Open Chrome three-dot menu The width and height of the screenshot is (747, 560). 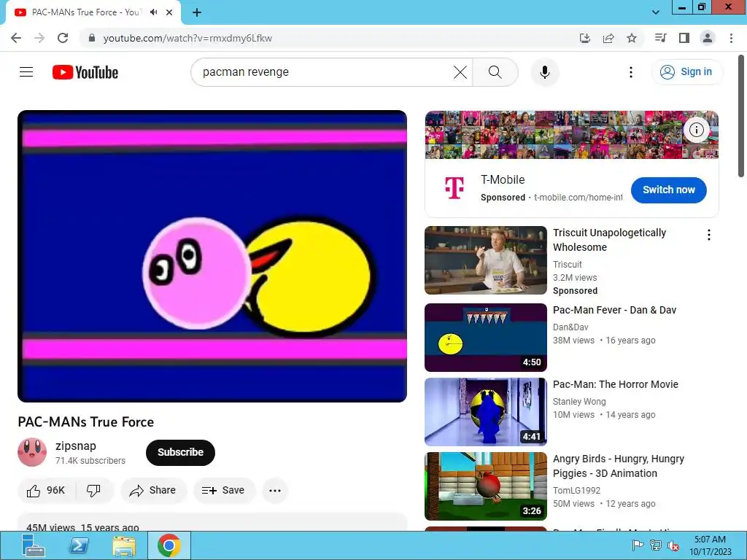click(x=731, y=38)
